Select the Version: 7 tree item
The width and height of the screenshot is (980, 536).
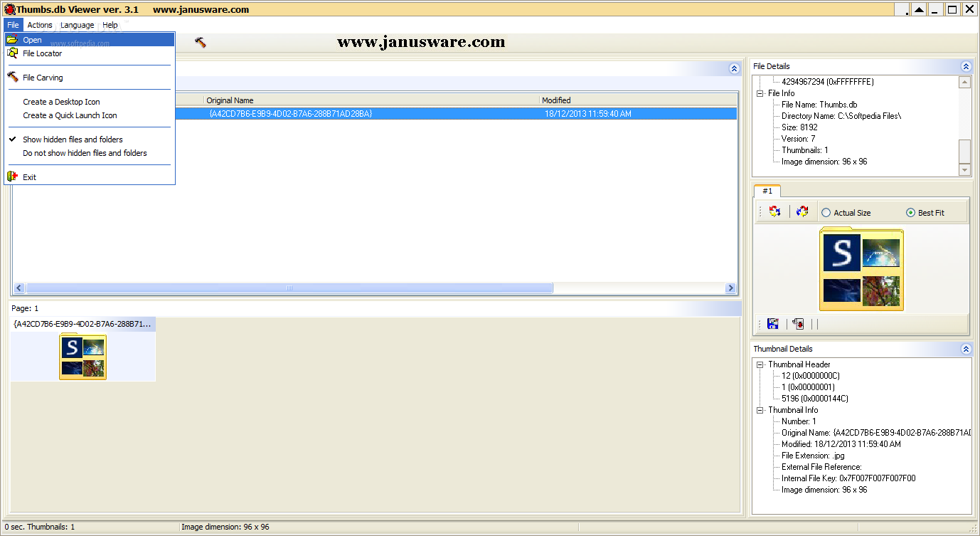(x=799, y=139)
